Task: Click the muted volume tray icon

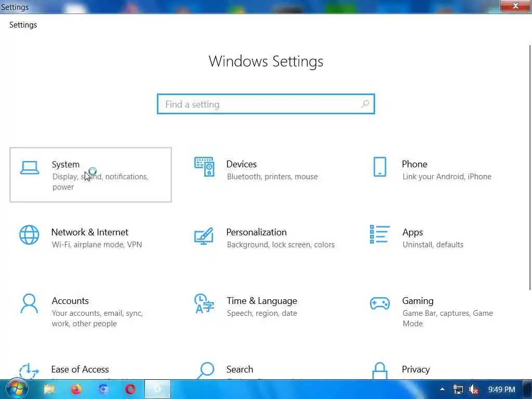Action: pyautogui.click(x=474, y=390)
